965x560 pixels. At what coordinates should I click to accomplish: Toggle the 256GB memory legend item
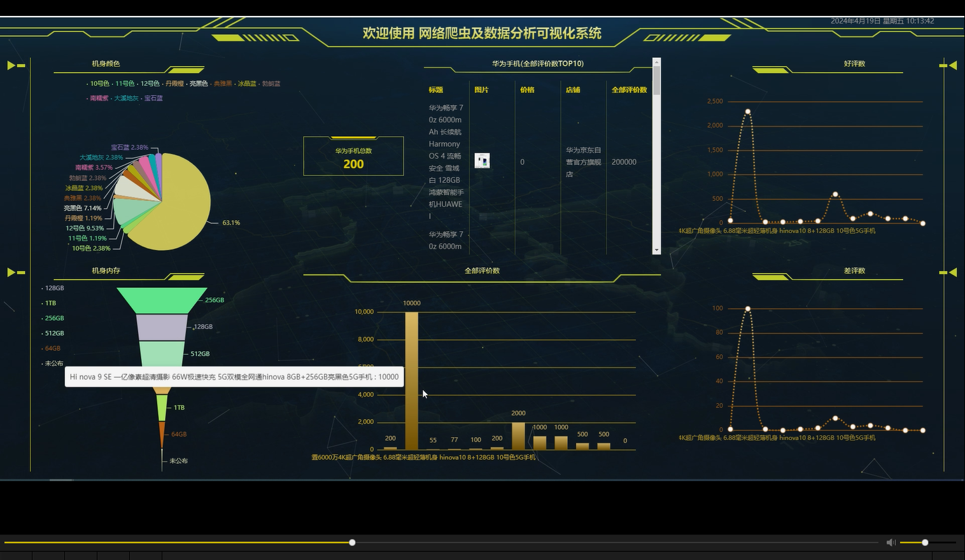coord(53,318)
